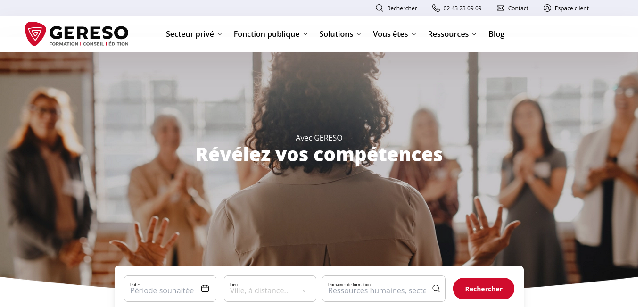Go to the Blog page
The height and width of the screenshot is (307, 644).
496,34
